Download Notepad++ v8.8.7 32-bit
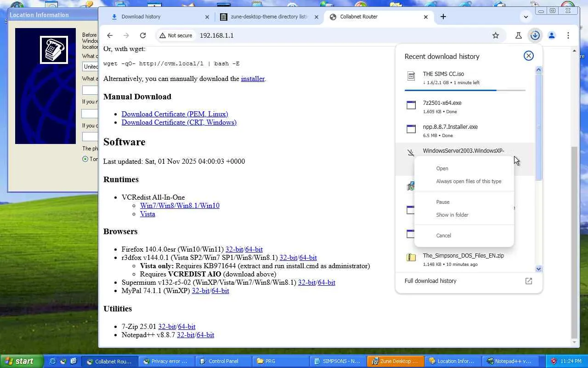This screenshot has height=368, width=588. [186, 335]
